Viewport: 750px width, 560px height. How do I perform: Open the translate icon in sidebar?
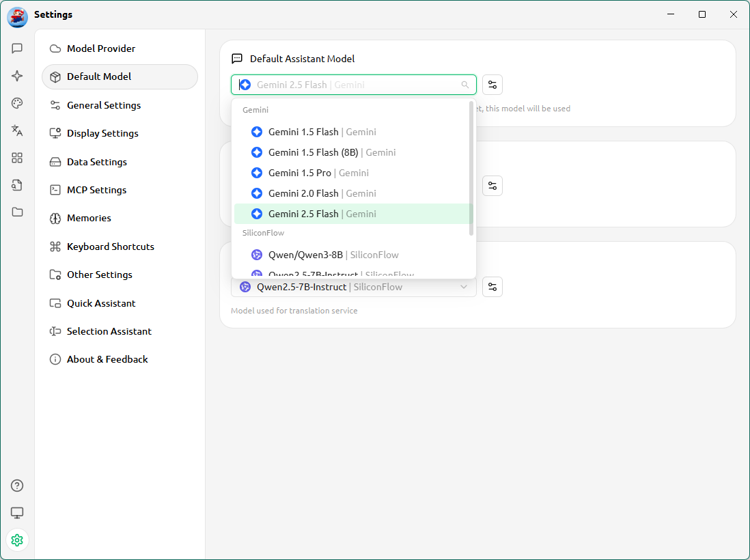pos(17,130)
